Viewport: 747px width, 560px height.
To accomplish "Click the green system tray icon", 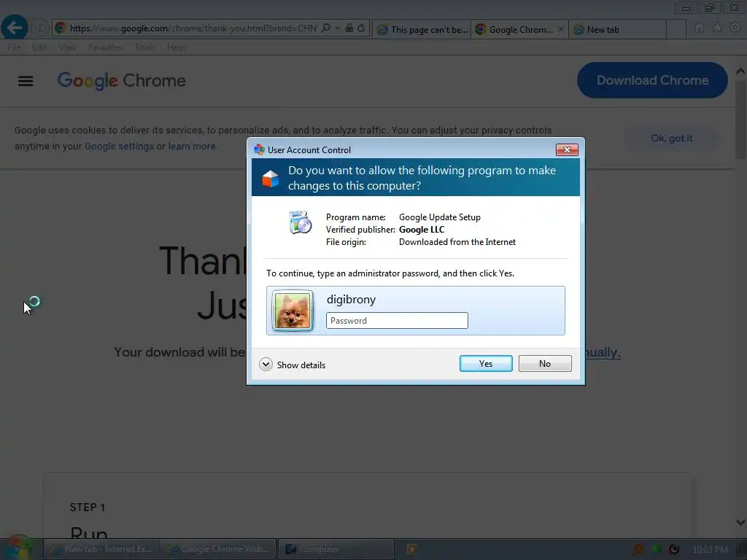I will (x=657, y=549).
